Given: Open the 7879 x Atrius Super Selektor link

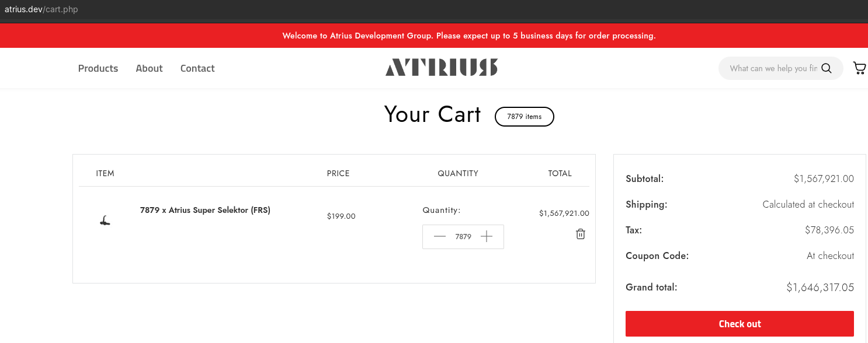Looking at the screenshot, I should (205, 210).
